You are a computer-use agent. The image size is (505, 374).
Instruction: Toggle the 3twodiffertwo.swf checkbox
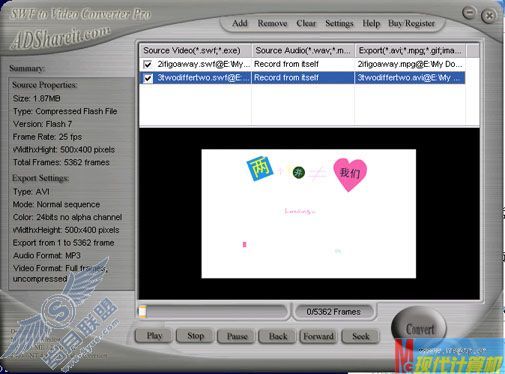(147, 78)
